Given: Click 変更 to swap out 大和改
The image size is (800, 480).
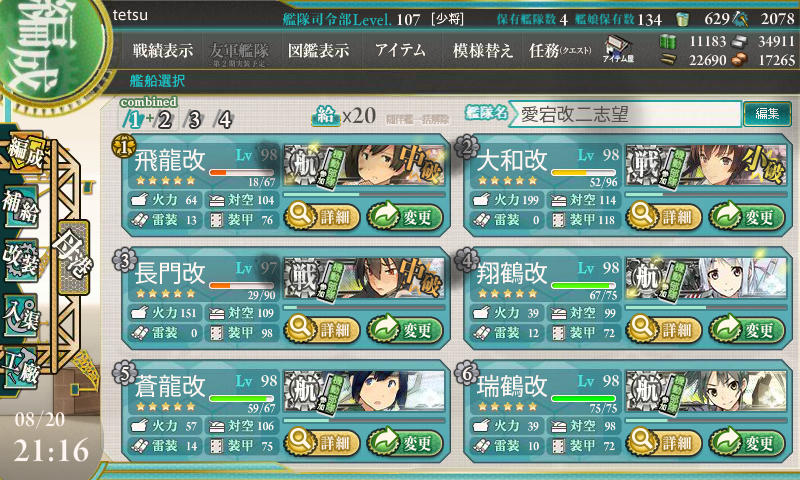Looking at the screenshot, I should (x=747, y=217).
